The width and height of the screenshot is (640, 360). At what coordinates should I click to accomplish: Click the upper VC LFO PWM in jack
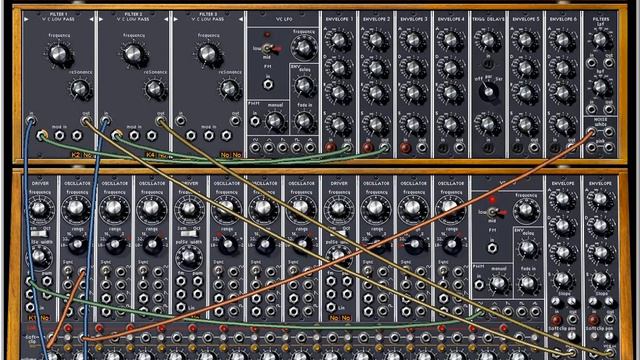tap(255, 121)
